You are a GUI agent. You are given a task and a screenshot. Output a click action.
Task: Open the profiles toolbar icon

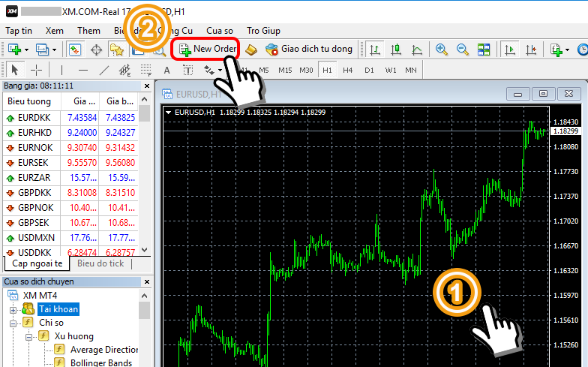coord(42,50)
